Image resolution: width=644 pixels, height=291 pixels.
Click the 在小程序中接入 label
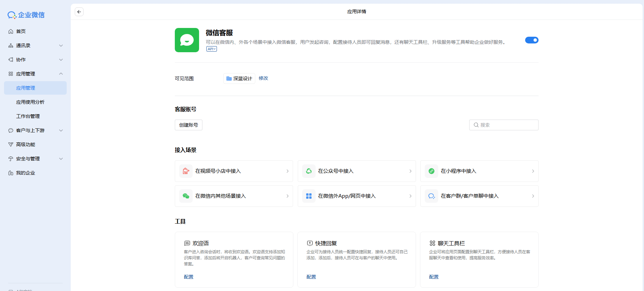coord(458,171)
